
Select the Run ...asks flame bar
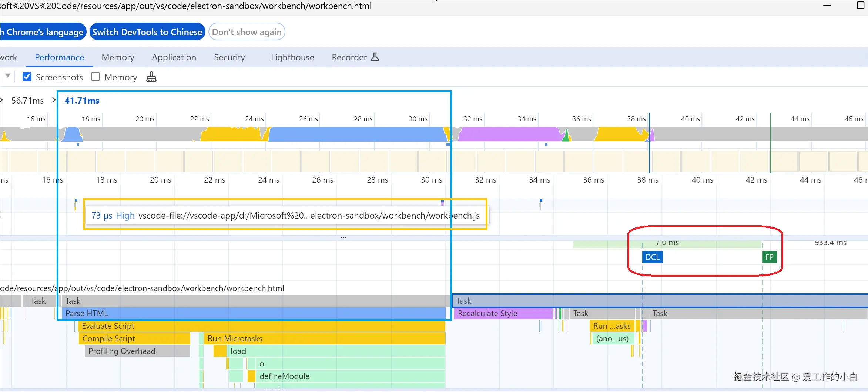tap(612, 326)
